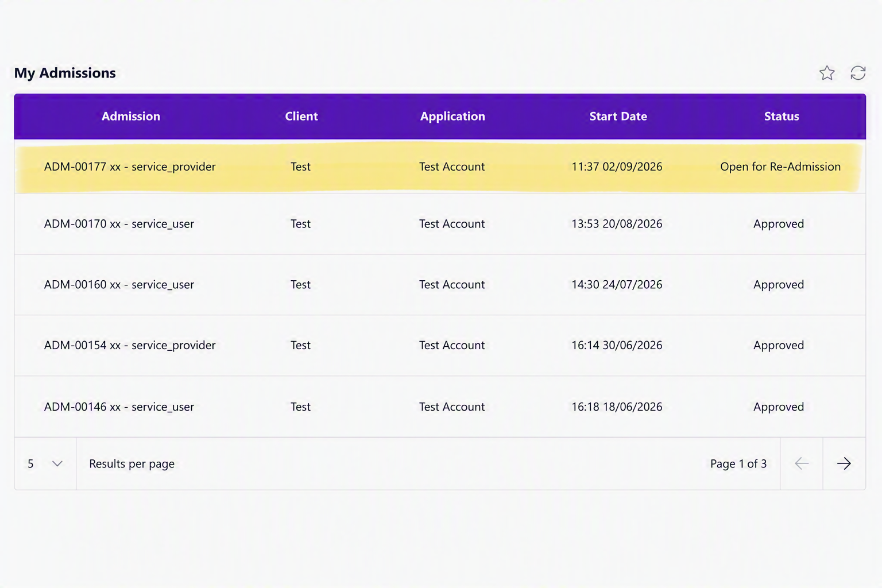Favorite the My Admissions list with the star
The width and height of the screenshot is (882, 588).
coord(827,73)
